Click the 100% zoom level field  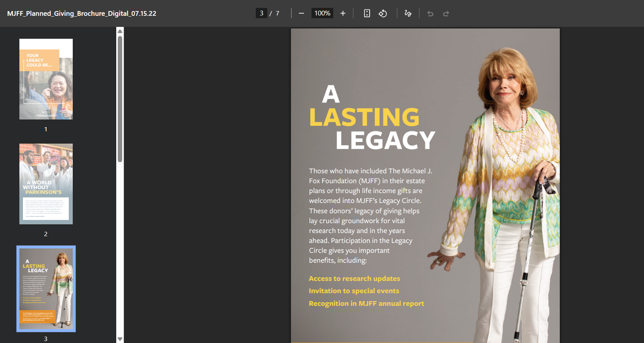322,13
